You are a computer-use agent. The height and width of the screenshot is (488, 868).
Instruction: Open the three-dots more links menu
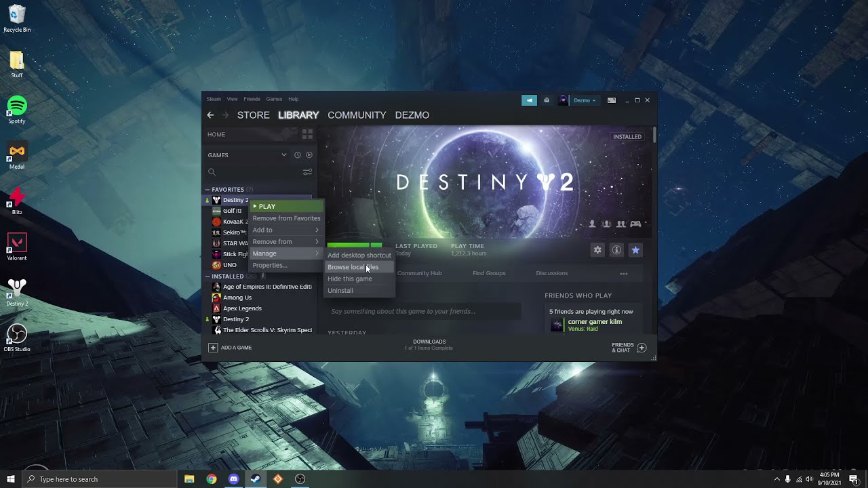[624, 274]
